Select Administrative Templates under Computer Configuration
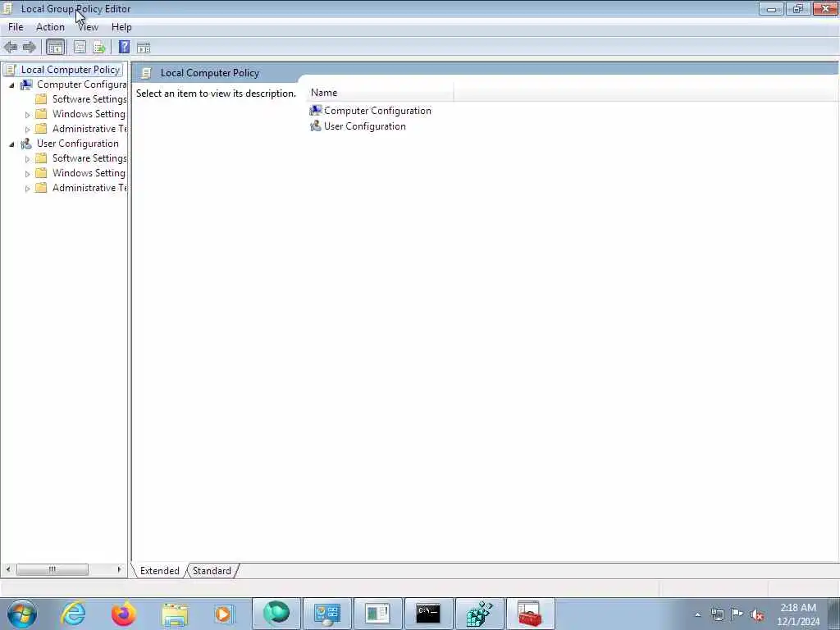This screenshot has width=840, height=630. (89, 129)
